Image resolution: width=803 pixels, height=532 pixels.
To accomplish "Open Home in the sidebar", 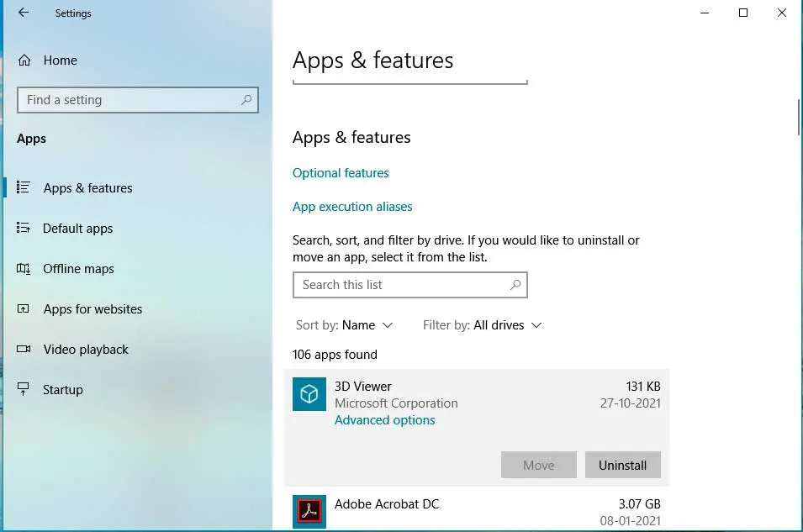I will pyautogui.click(x=61, y=61).
